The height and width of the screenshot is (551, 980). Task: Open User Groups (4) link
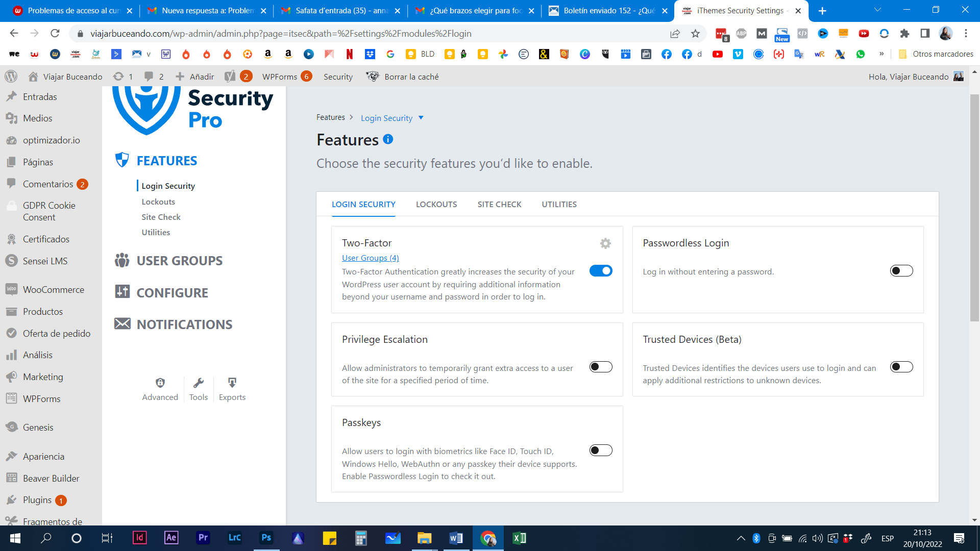coord(371,258)
